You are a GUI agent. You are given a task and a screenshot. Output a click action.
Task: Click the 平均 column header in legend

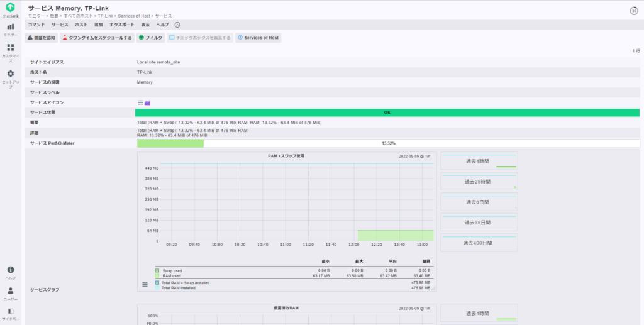pos(392,262)
